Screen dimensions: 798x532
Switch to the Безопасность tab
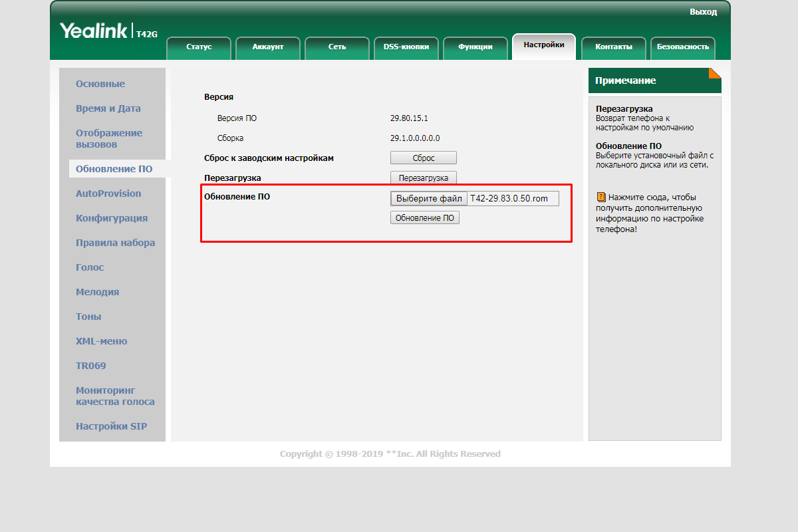683,47
